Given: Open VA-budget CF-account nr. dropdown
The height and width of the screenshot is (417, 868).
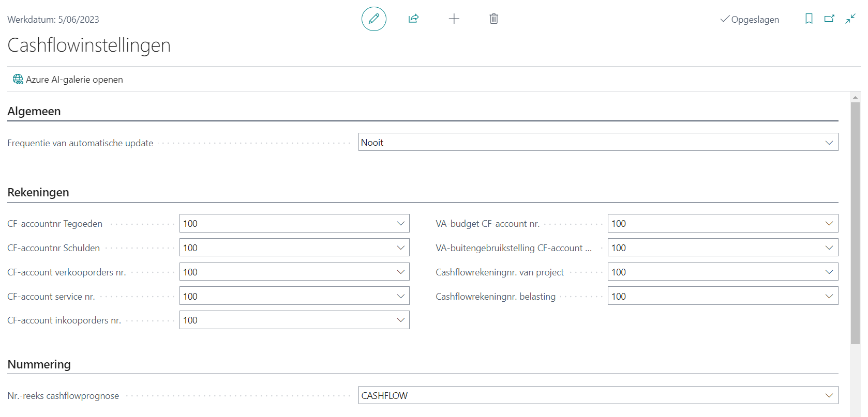Looking at the screenshot, I should point(829,224).
